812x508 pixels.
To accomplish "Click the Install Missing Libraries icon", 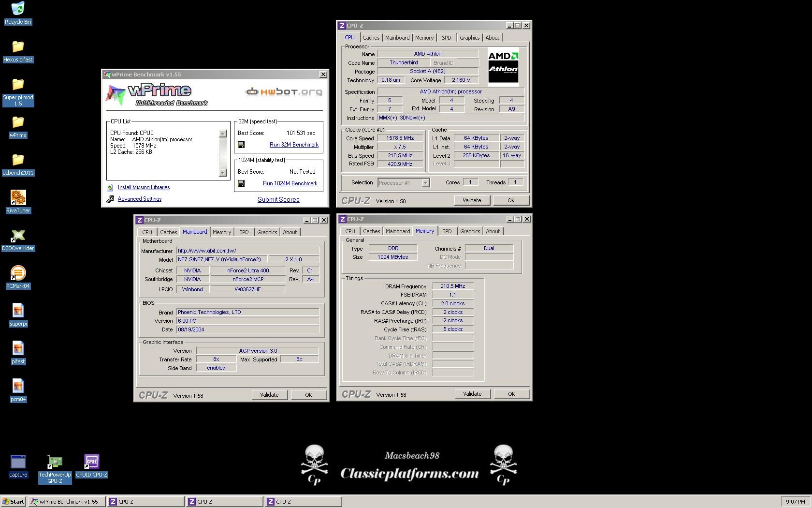I will point(110,187).
